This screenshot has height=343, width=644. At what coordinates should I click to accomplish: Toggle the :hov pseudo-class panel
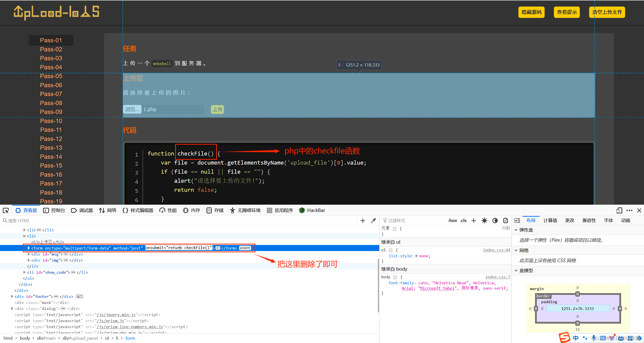point(452,221)
